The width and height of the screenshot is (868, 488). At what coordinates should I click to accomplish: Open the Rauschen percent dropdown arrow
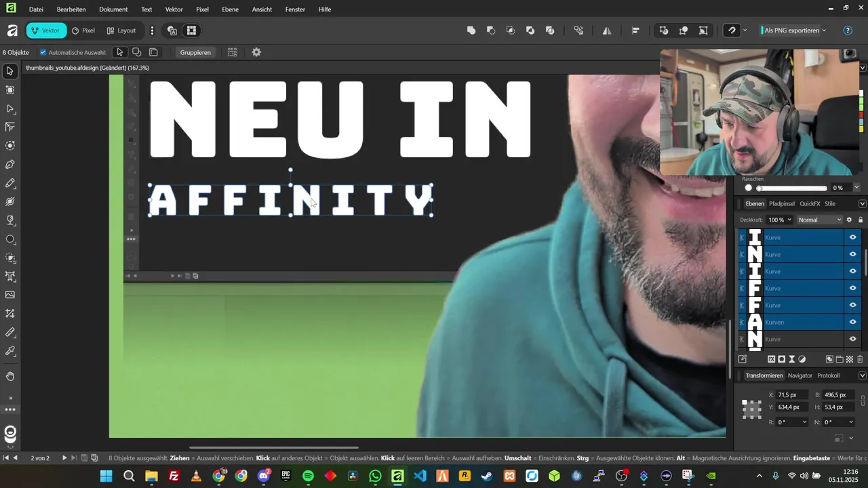tap(856, 188)
